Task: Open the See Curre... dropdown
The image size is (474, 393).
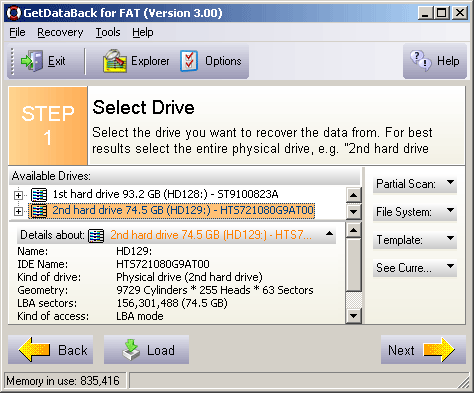Action: tap(415, 268)
